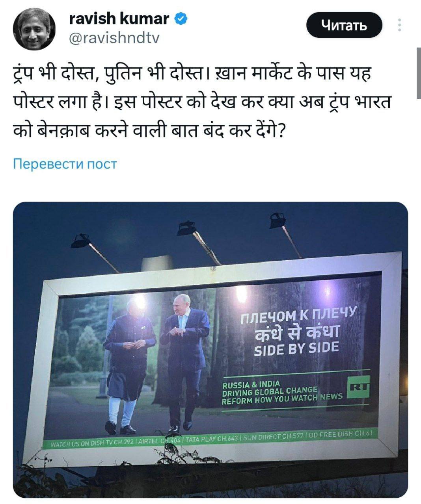The width and height of the screenshot is (421, 504).
Task: Click the कंधे से कंधा billboard line
Action: 297,333
